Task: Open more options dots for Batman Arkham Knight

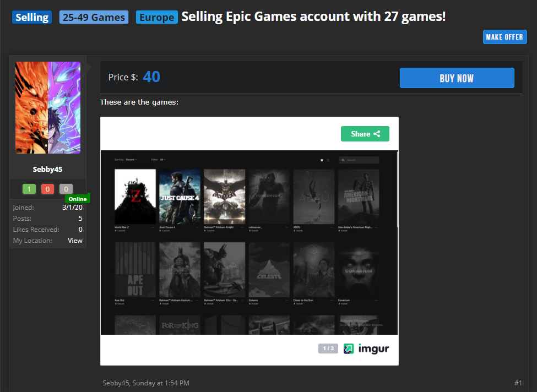Action: click(242, 227)
